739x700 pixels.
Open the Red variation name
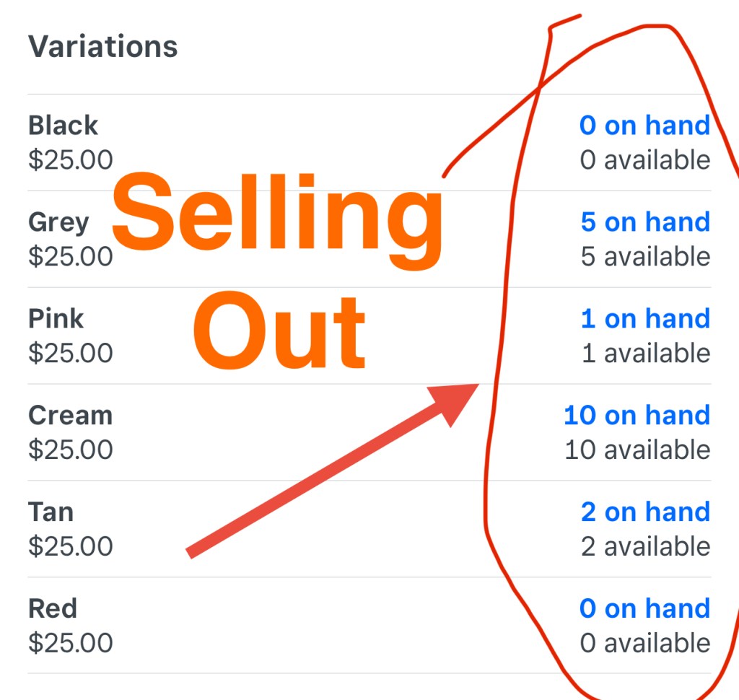[x=53, y=609]
